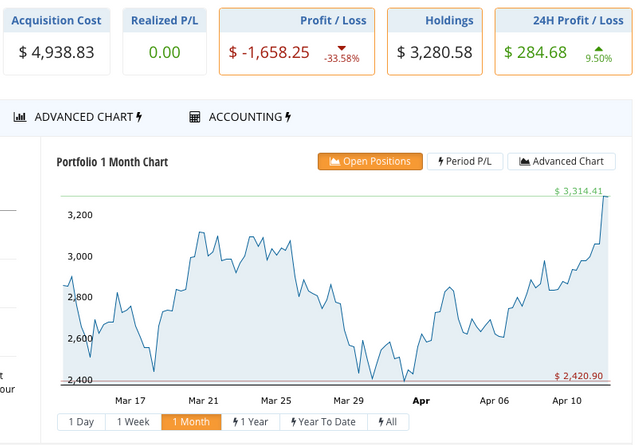640x445 pixels.
Task: Select the Holdings card
Action: (435, 42)
